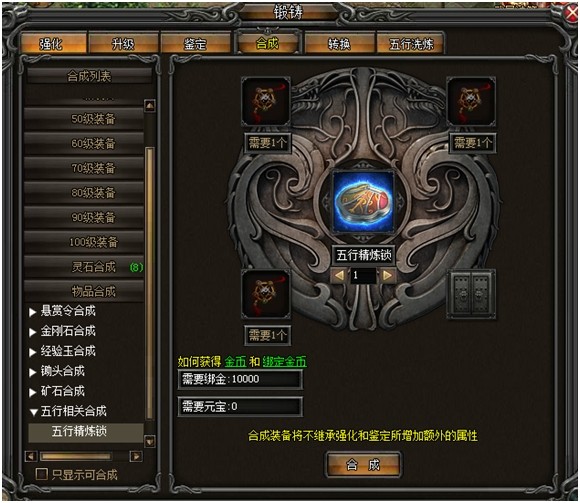Select the top-left material slot icon
The width and height of the screenshot is (580, 503).
point(266,101)
